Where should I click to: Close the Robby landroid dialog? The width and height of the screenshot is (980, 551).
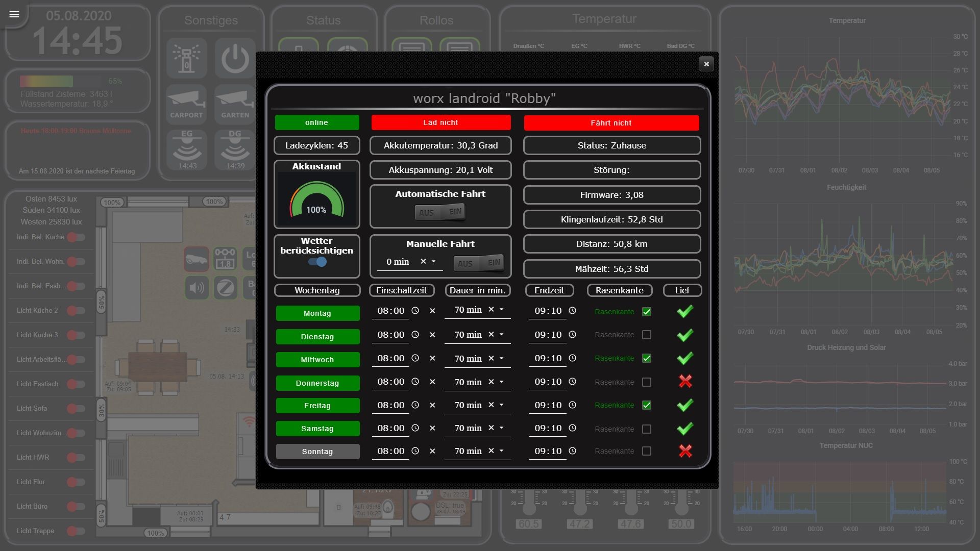tap(706, 64)
